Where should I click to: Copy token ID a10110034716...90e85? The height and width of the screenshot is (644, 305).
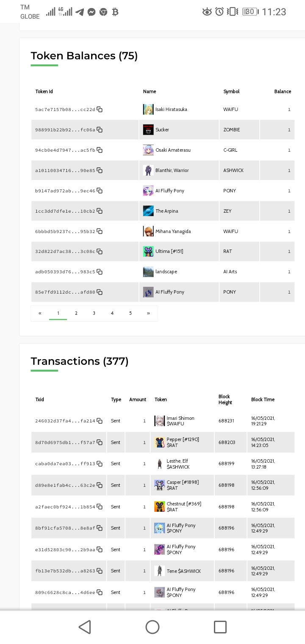[x=100, y=170]
